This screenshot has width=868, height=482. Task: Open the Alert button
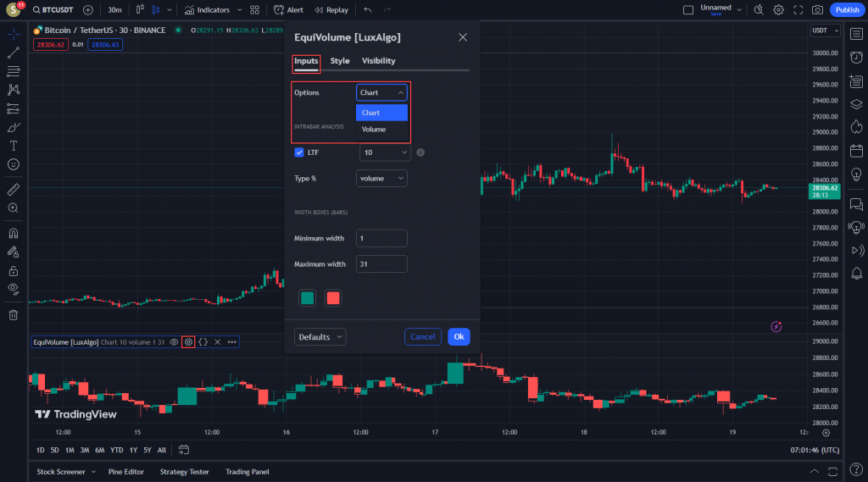[288, 10]
